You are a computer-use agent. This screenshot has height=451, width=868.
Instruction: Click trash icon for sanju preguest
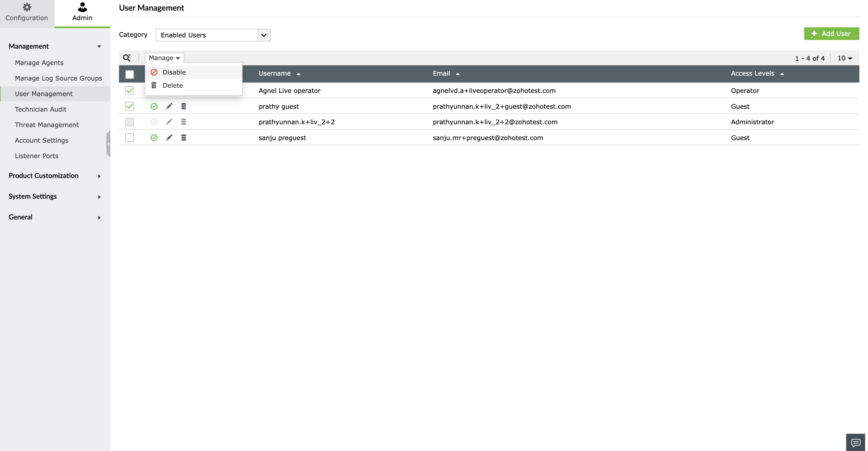184,137
